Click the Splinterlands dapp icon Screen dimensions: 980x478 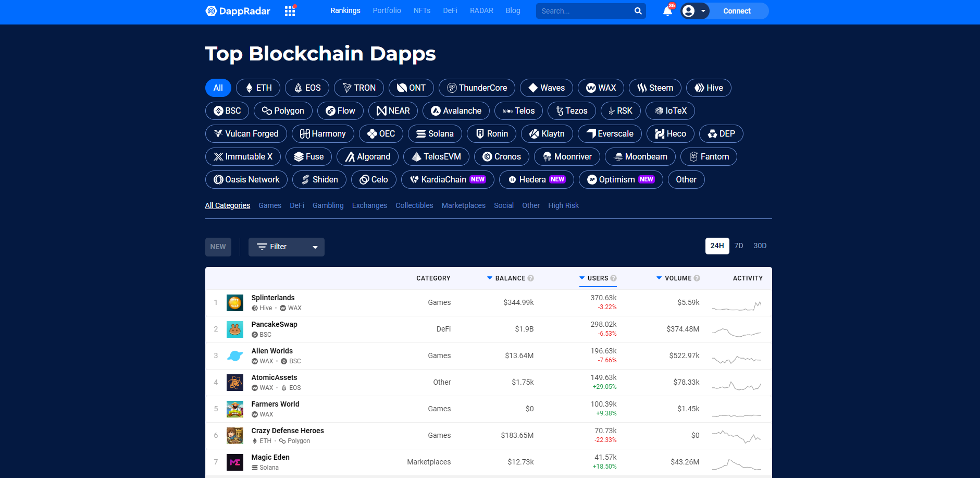coord(235,303)
